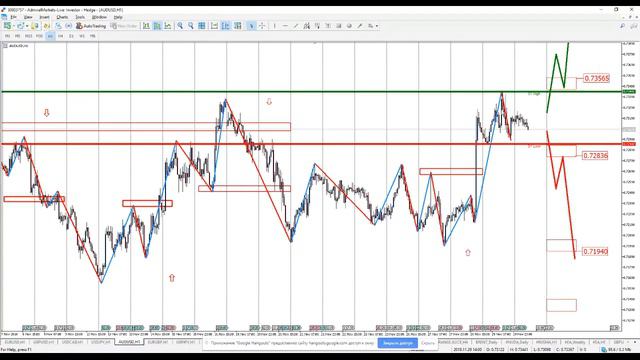
Task: Open the Charts menu
Action: click(62, 17)
